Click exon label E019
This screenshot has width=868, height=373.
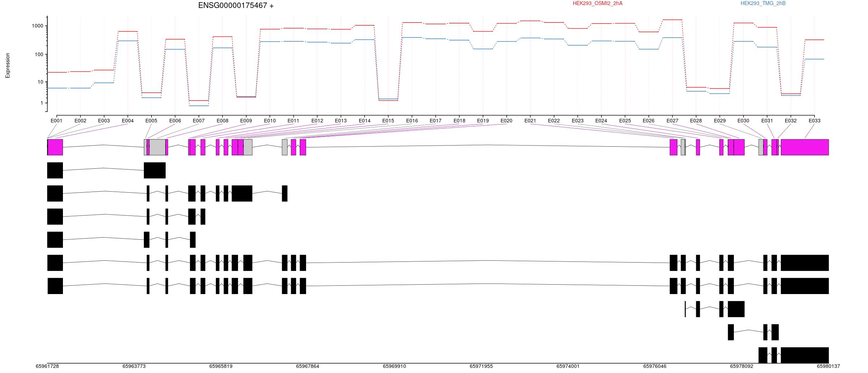click(483, 121)
